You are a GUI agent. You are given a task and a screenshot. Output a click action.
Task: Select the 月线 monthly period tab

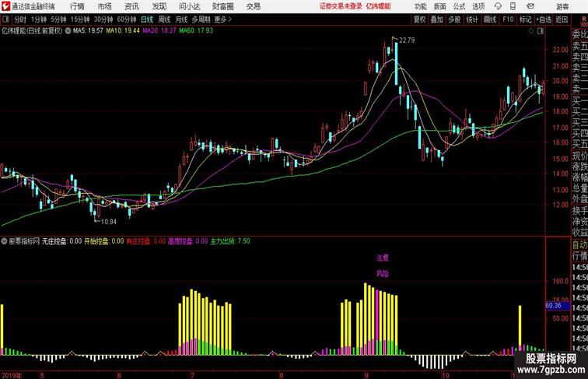[x=181, y=19]
